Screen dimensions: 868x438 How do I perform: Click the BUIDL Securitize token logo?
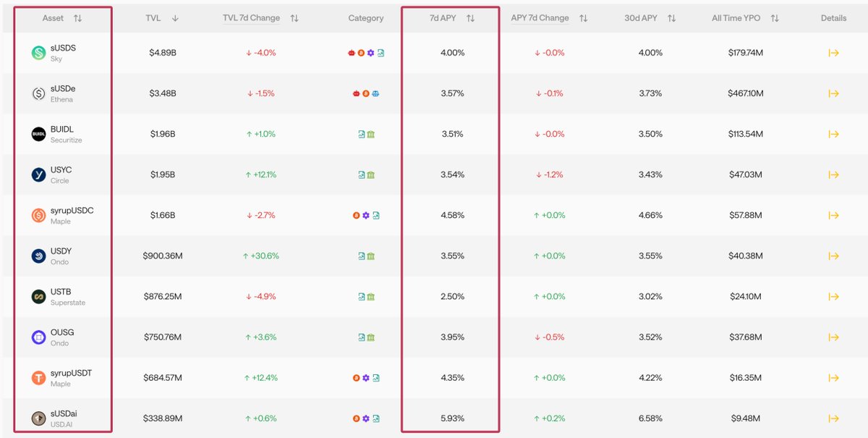38,134
